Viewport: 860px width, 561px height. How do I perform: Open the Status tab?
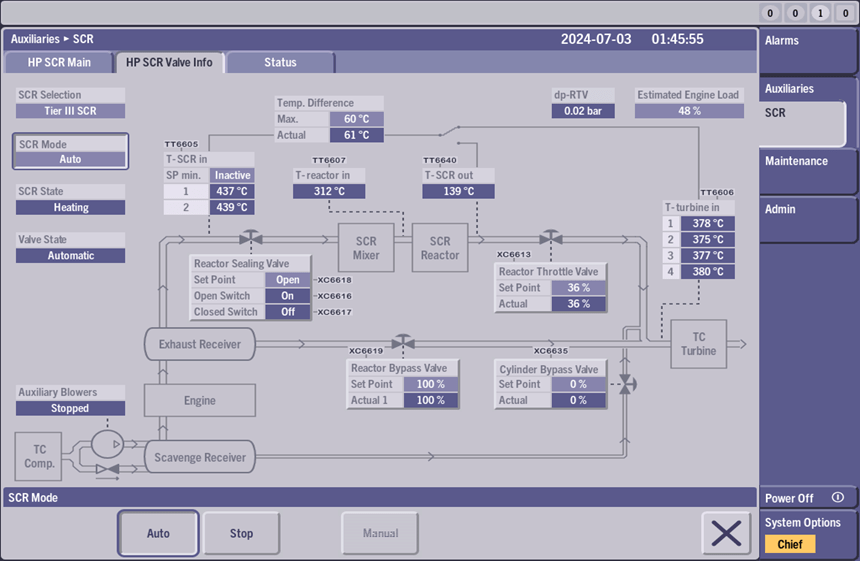pos(280,62)
